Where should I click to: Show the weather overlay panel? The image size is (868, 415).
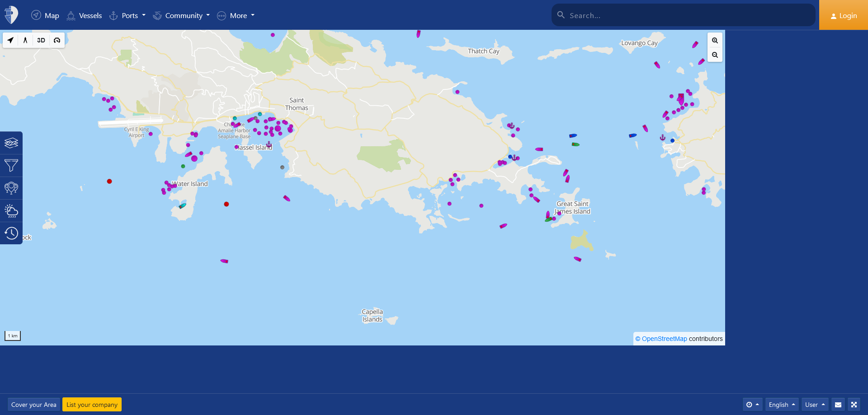point(11,211)
